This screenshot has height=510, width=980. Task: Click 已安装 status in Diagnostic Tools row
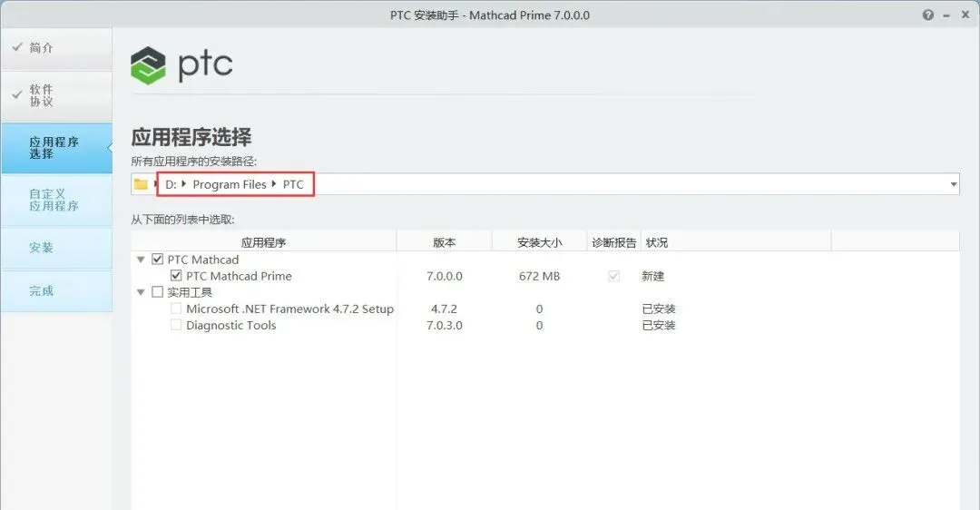click(659, 325)
